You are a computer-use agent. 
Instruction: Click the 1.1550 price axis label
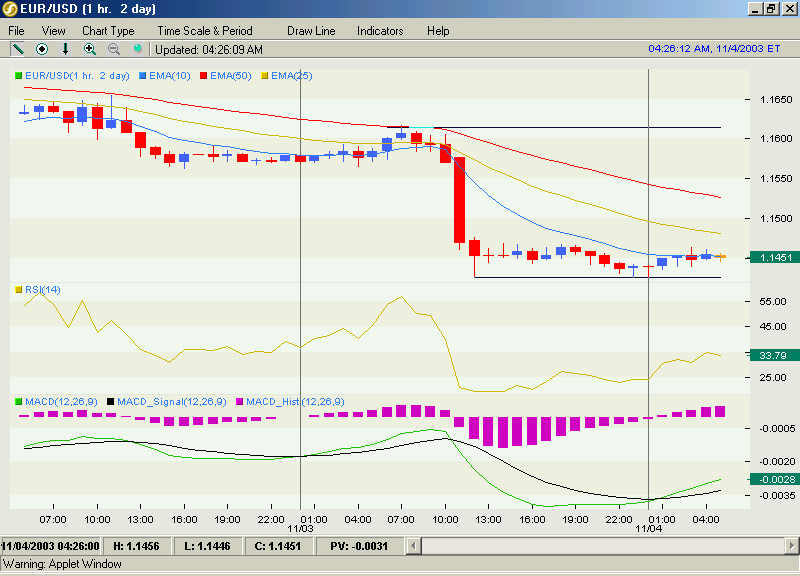776,179
